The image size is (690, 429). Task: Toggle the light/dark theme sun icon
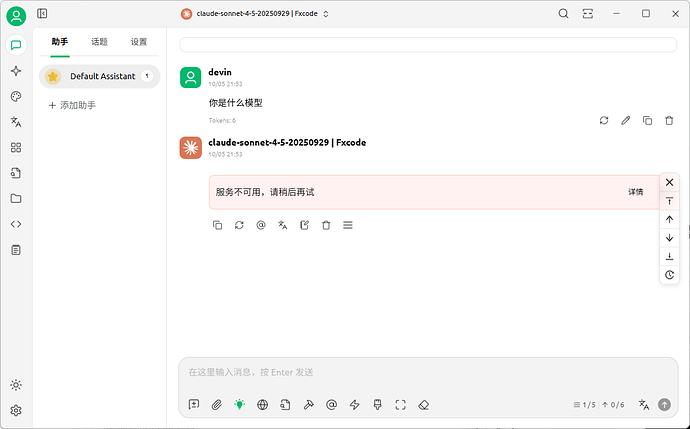[x=16, y=385]
